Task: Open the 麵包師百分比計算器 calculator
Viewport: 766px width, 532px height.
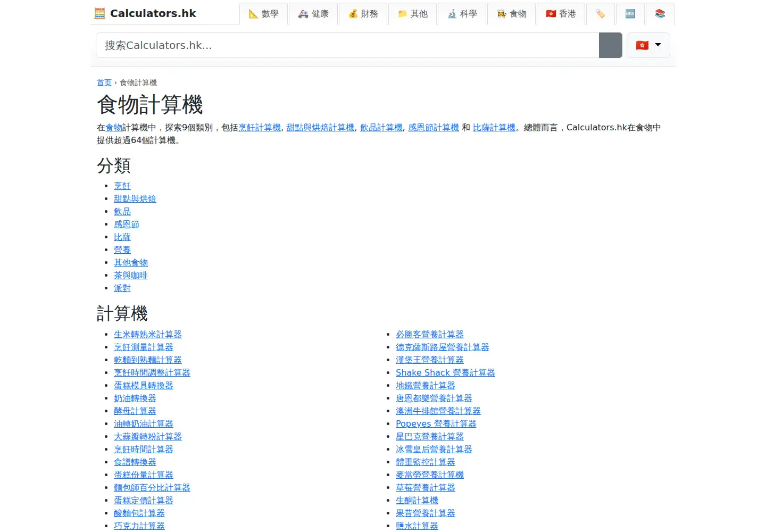Action: tap(152, 488)
